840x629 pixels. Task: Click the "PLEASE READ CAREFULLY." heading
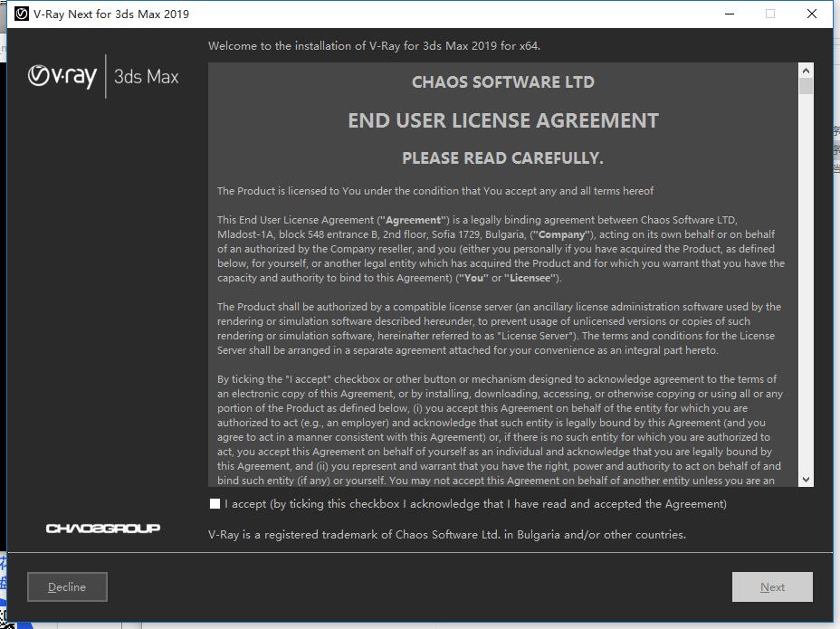pyautogui.click(x=503, y=158)
